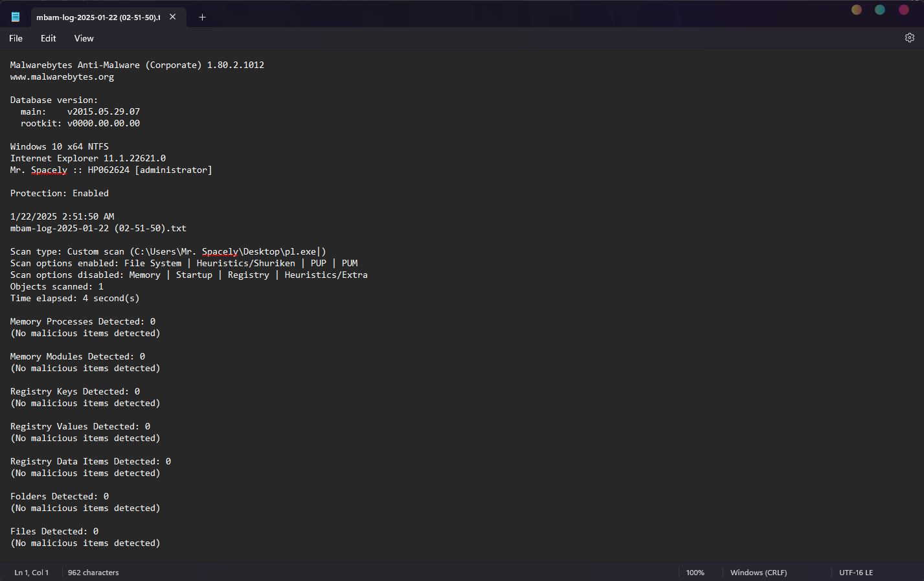
Task: Click the 'Scan options disabled' line
Action: point(189,275)
